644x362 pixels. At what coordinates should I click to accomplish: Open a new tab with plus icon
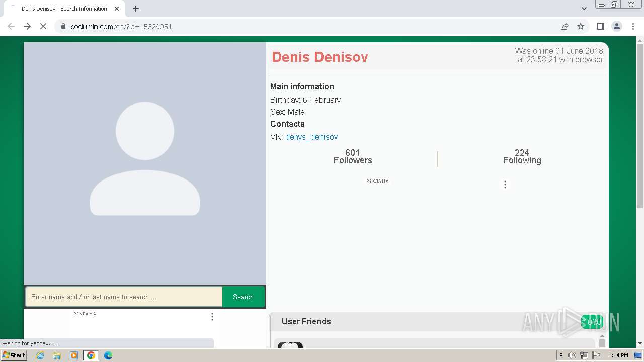click(136, 9)
